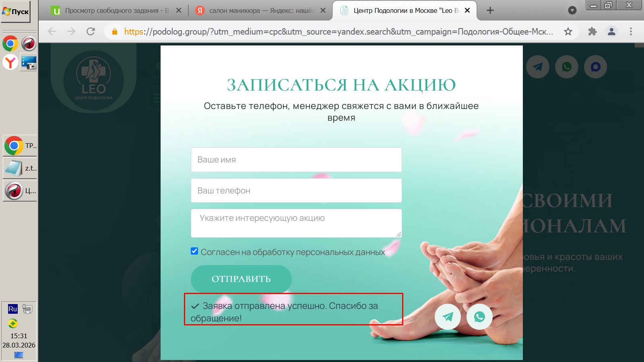Switch to the red swirl taskbar item Ц...
The image size is (644, 362).
pyautogui.click(x=20, y=191)
